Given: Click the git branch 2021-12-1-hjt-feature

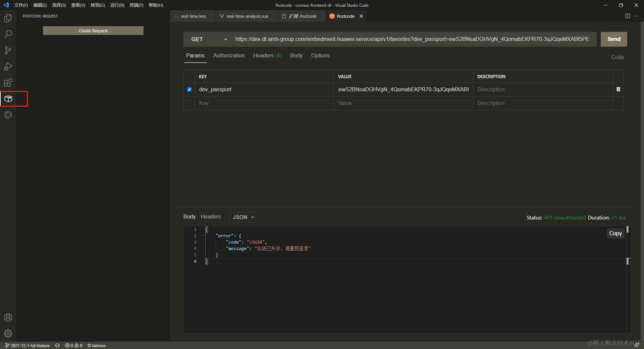Looking at the screenshot, I should pyautogui.click(x=28, y=345).
